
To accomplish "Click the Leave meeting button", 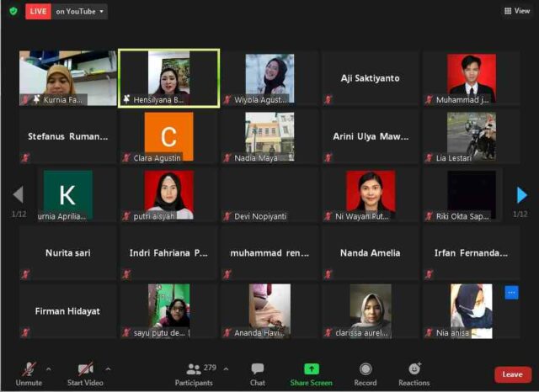I will 512,374.
